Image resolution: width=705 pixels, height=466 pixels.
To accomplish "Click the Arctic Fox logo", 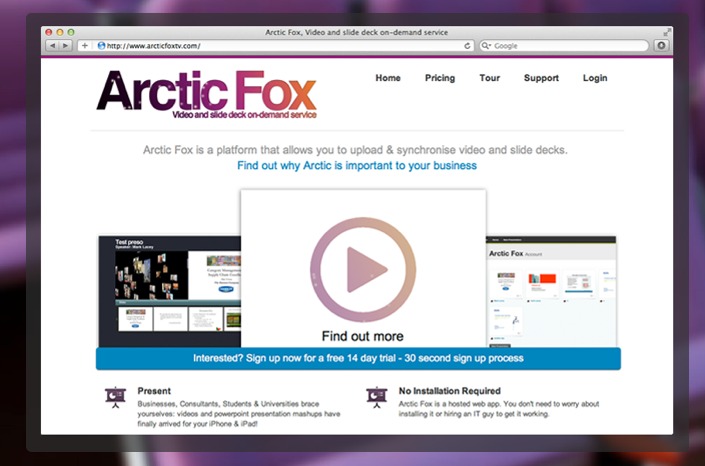I will (x=207, y=94).
